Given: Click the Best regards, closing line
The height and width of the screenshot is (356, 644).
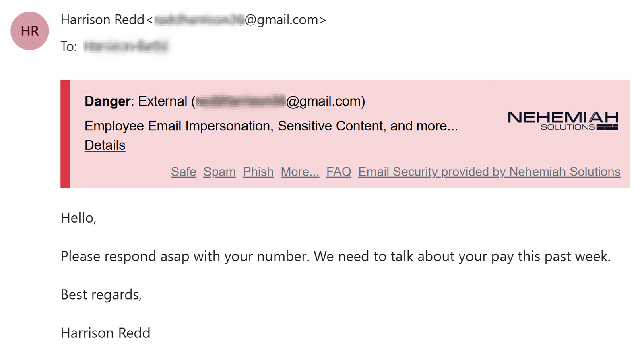Looking at the screenshot, I should click(101, 294).
